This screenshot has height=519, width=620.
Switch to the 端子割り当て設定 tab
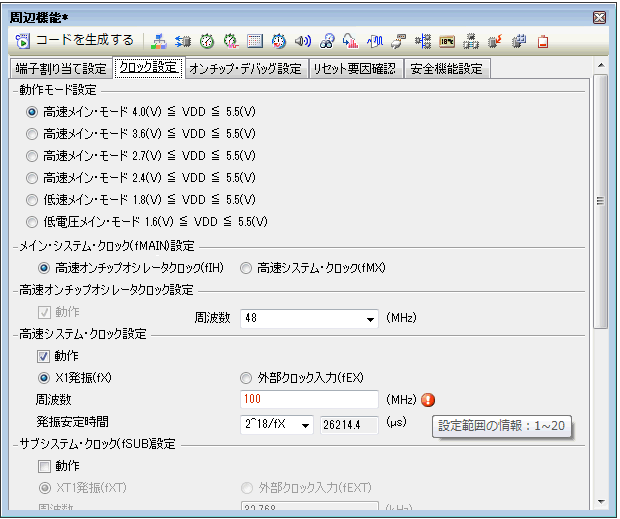(x=60, y=69)
